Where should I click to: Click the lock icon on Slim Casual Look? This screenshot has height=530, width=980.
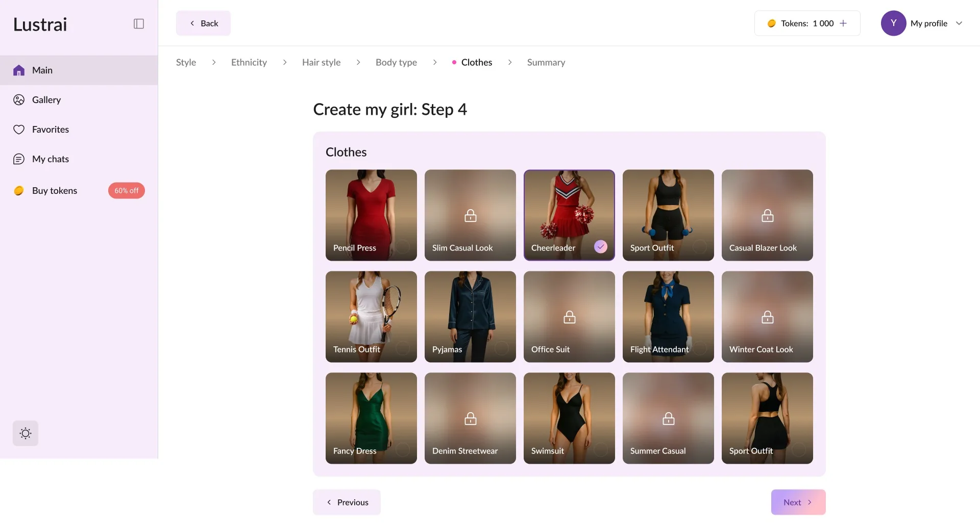point(470,216)
